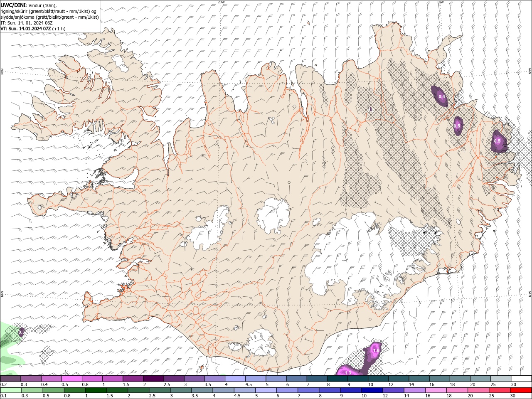Viewport: 532px width, 399px height.
Task: Click the magenta precipitation blob labelled 1.3
Action: (x=348, y=371)
